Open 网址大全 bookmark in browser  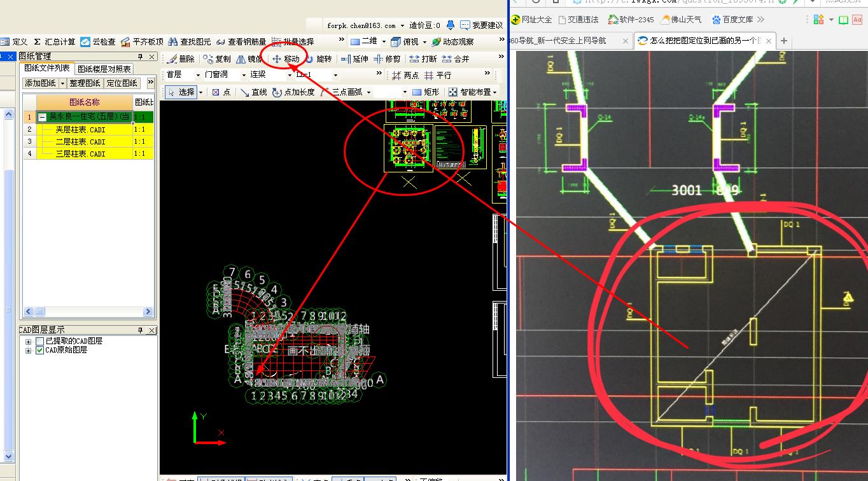point(532,20)
